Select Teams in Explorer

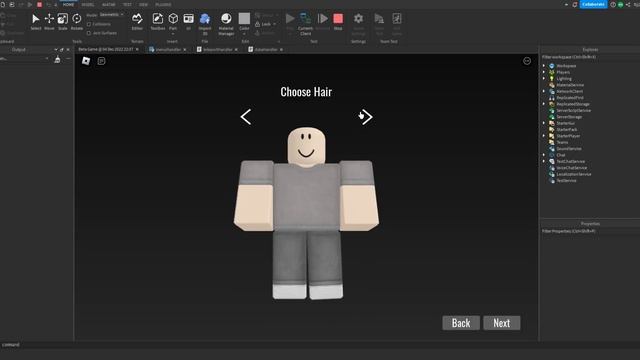point(562,142)
